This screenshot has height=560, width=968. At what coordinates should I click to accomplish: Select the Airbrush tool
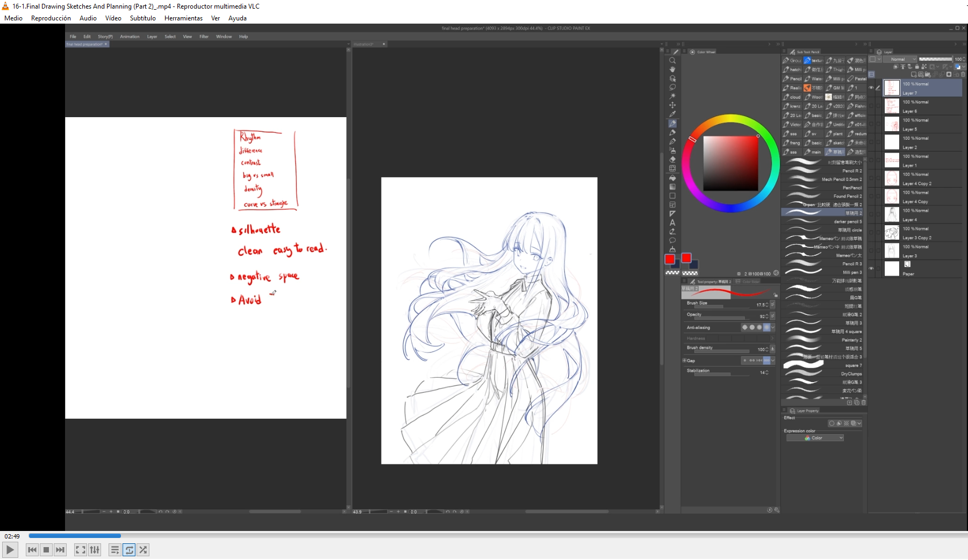coord(672,150)
